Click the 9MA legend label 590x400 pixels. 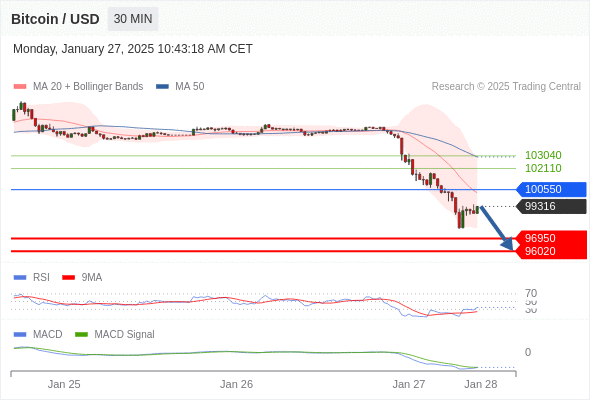92,277
